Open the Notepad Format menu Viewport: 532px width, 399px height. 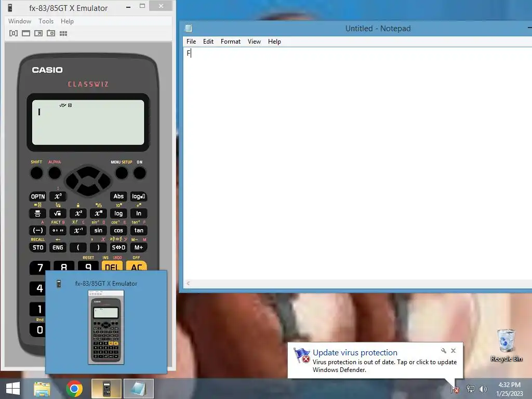(x=230, y=42)
